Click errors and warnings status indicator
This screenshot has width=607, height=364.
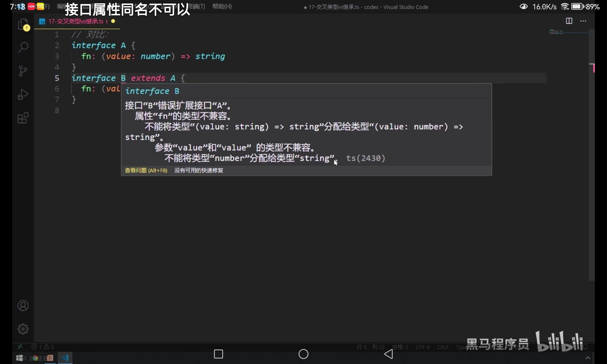(43, 347)
